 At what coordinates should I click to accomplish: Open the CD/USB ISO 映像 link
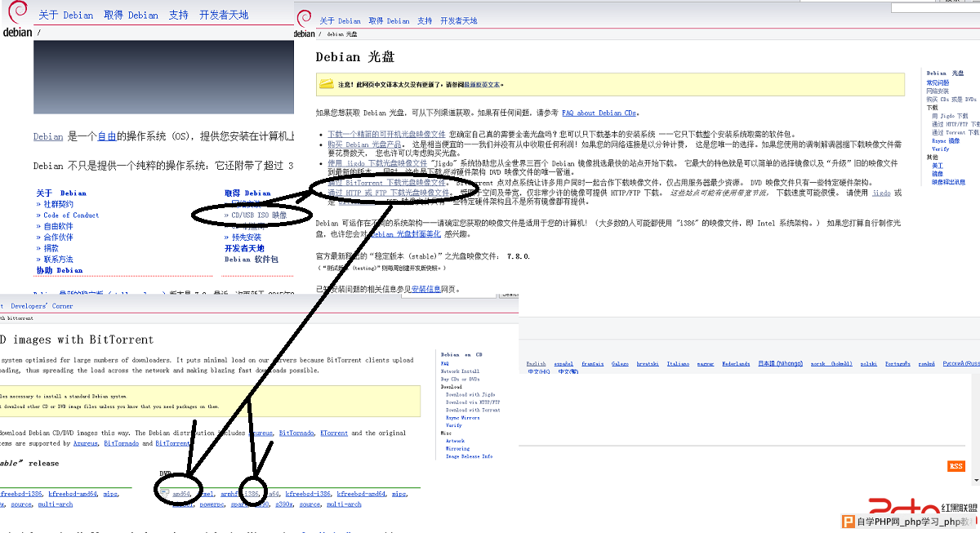tap(259, 215)
